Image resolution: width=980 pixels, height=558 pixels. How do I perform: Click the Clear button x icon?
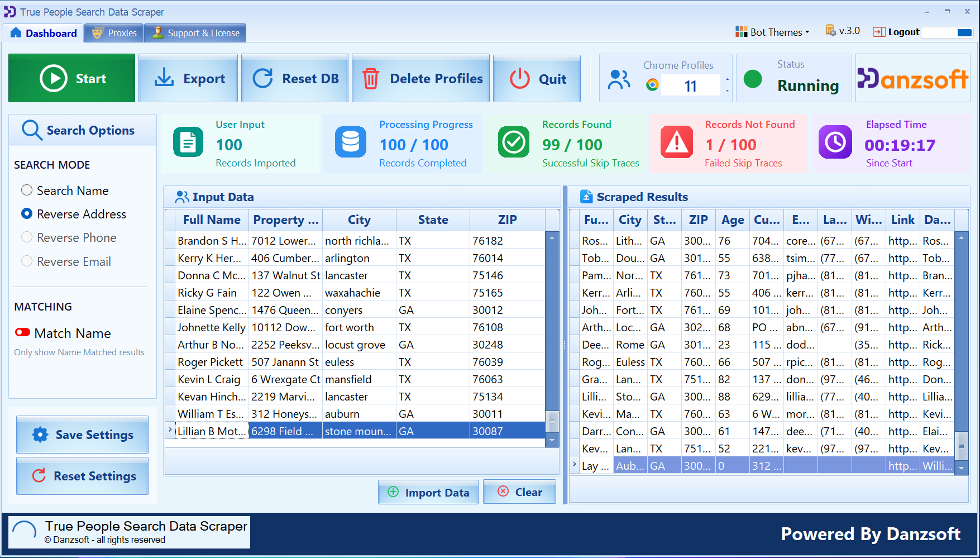click(x=503, y=491)
